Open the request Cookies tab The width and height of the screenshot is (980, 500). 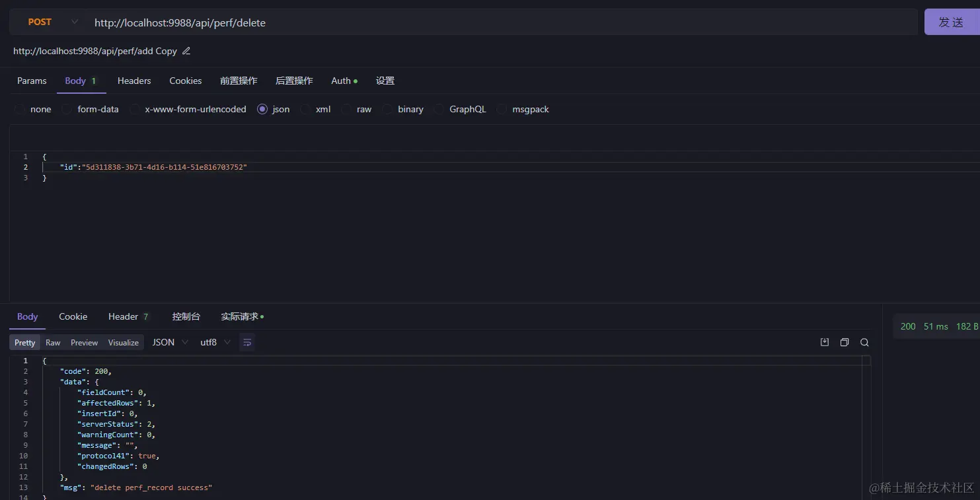[186, 81]
